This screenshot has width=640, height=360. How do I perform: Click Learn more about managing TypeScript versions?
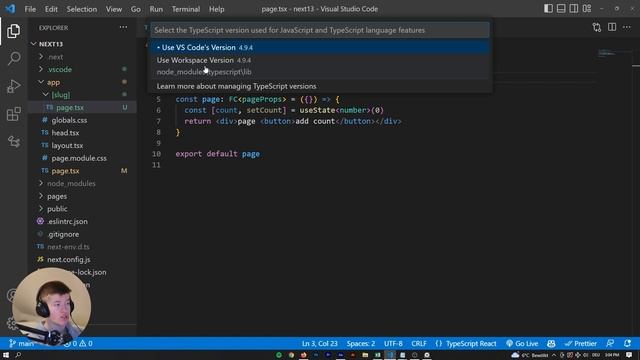pyautogui.click(x=320, y=86)
